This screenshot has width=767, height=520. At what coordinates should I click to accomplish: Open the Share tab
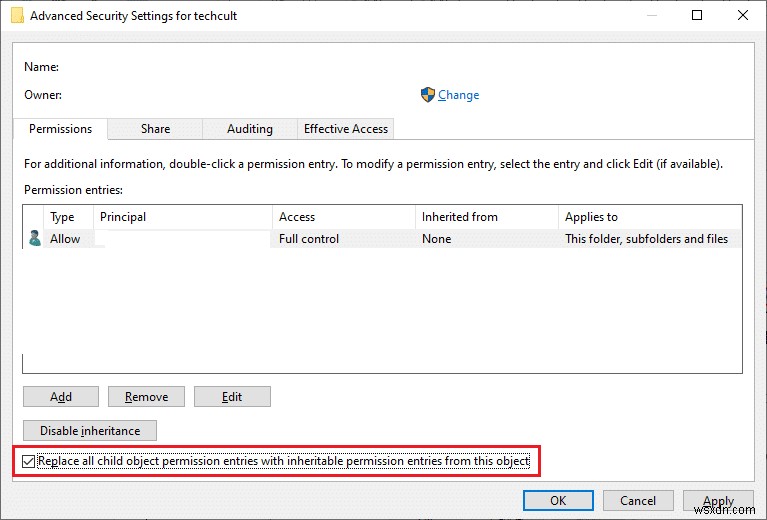pos(155,129)
